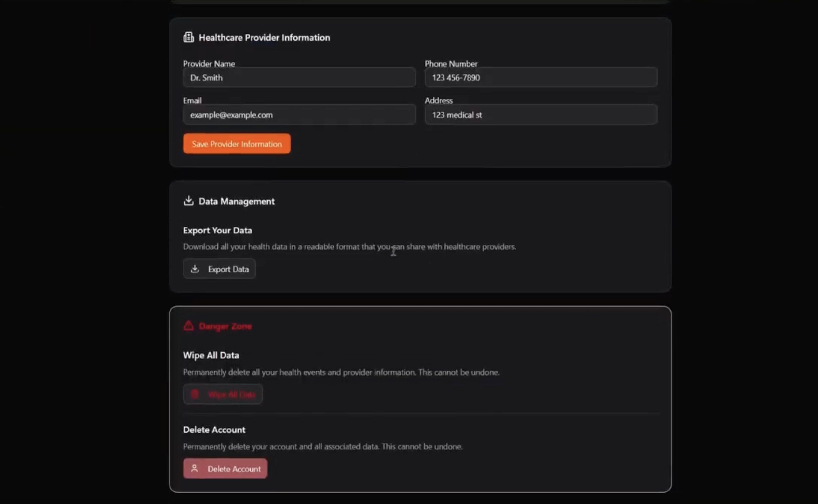
Task: Click the Data Management section title
Action: [x=237, y=201]
